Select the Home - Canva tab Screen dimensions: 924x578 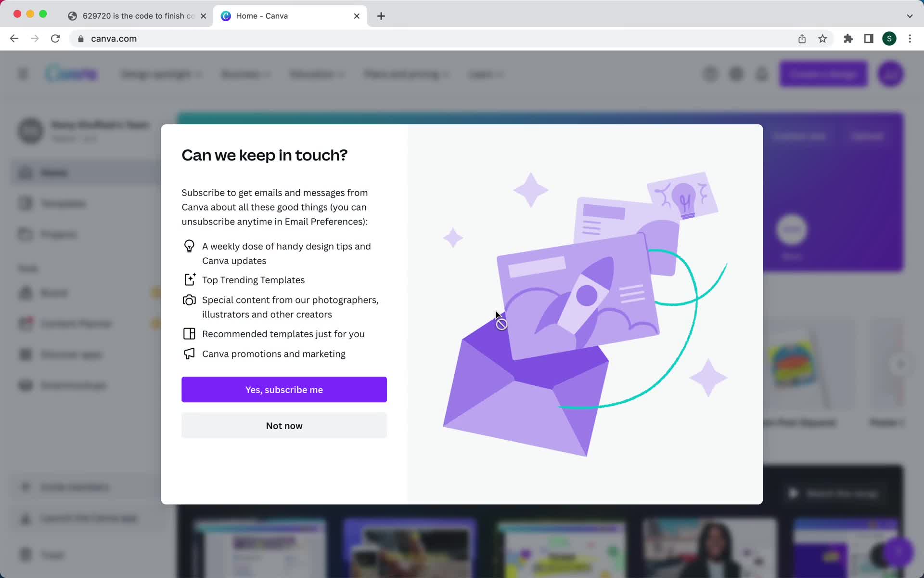[x=289, y=16]
